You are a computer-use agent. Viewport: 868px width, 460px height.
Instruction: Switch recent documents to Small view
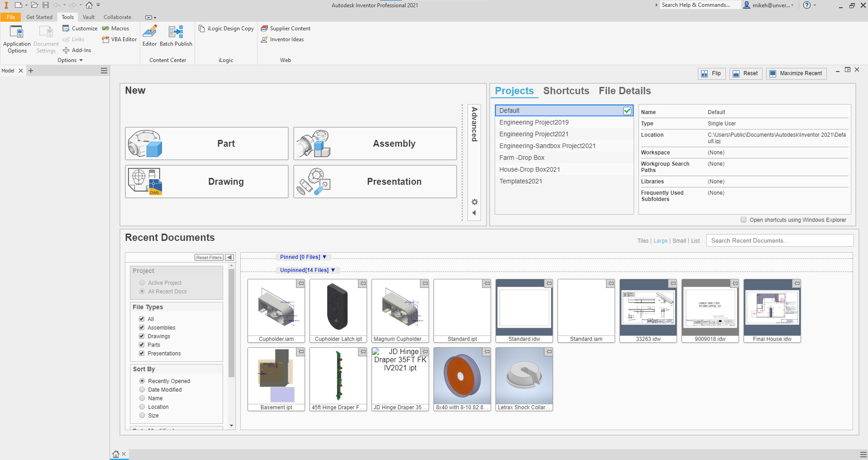point(679,240)
